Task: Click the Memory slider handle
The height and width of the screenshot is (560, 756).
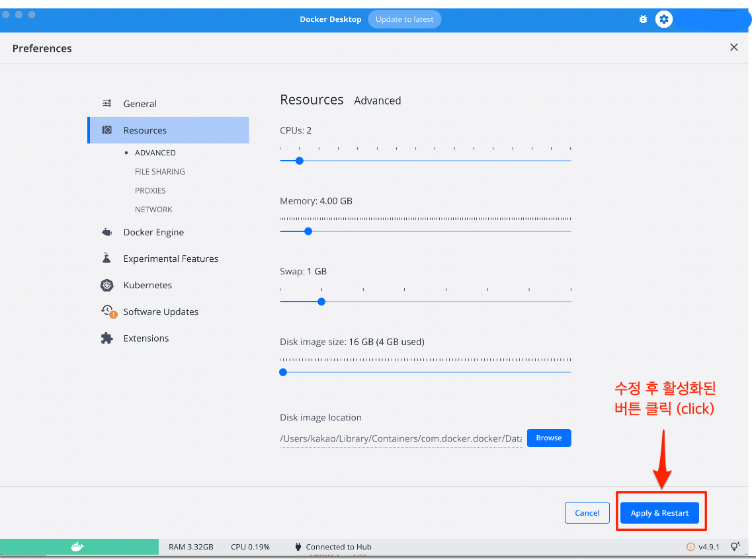Action: pos(308,231)
